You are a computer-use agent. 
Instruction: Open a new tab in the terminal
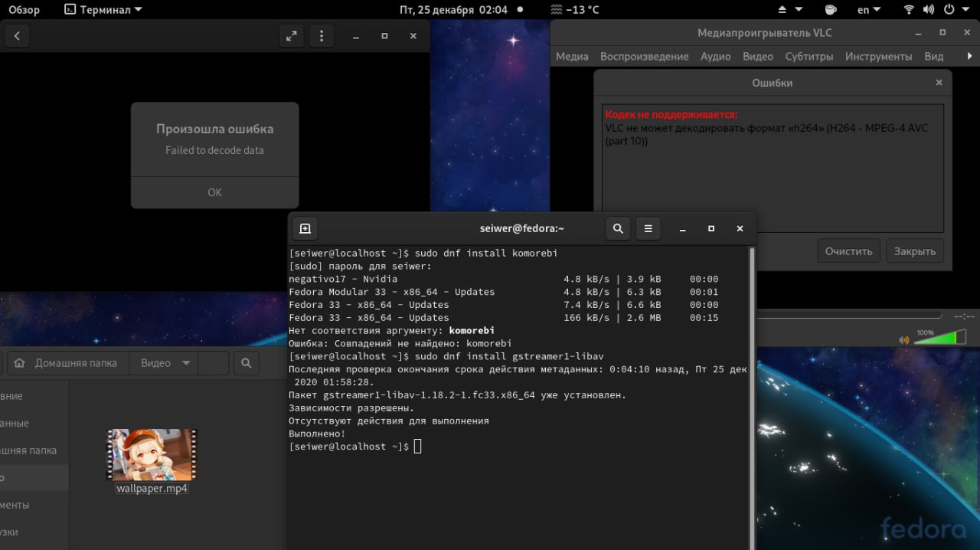305,228
